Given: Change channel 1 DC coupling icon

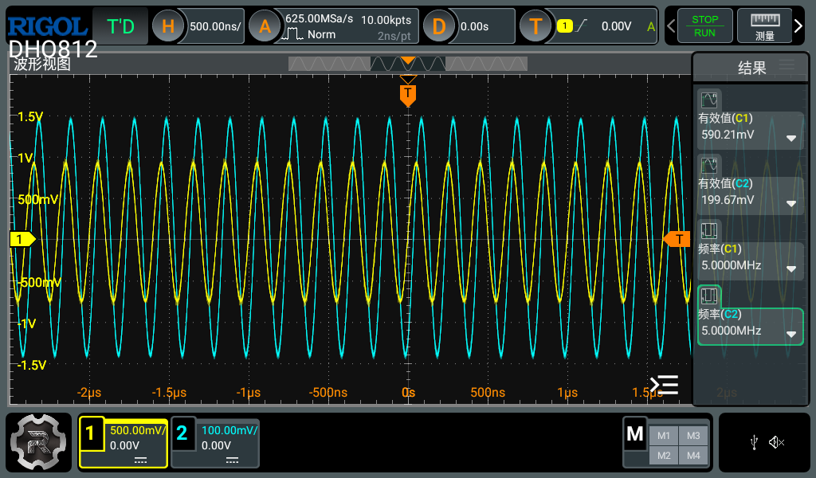Looking at the screenshot, I should [x=141, y=460].
